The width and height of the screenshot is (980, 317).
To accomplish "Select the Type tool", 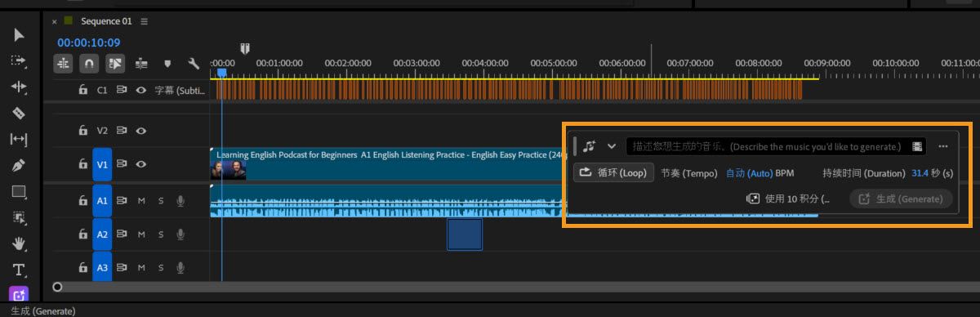I will coord(19,270).
